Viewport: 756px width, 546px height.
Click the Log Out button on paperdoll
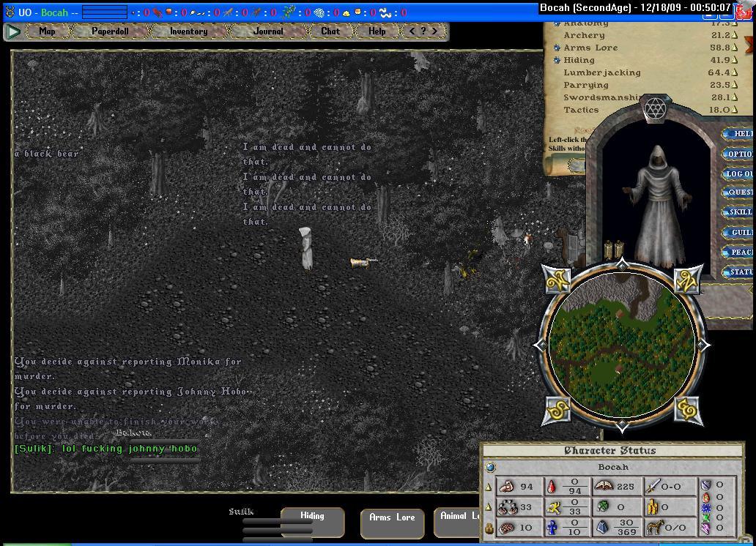[738, 173]
